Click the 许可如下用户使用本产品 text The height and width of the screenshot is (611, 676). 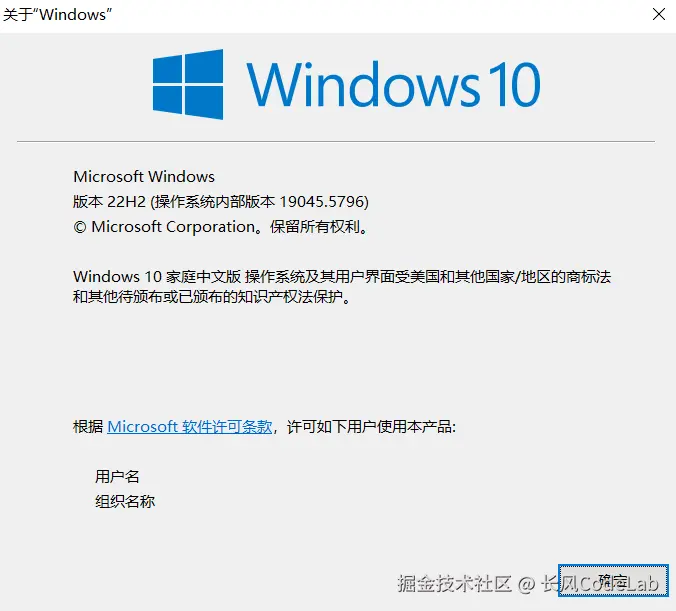click(x=371, y=426)
